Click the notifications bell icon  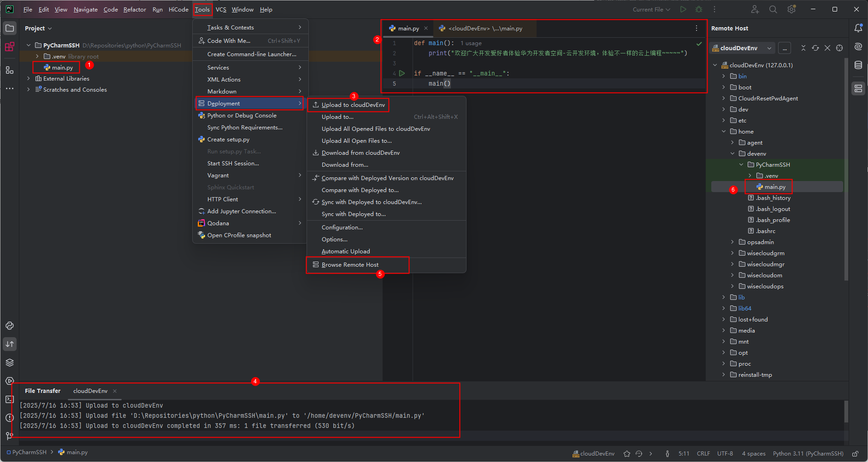[x=858, y=28]
